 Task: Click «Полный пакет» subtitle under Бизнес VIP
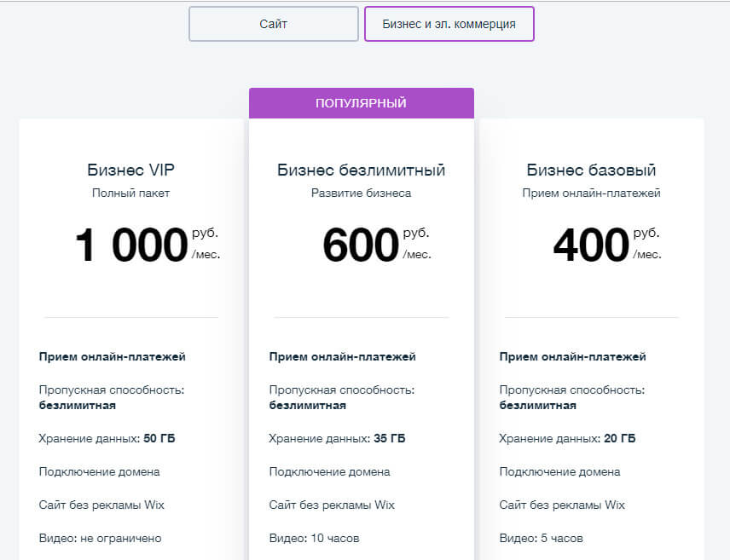tap(132, 193)
